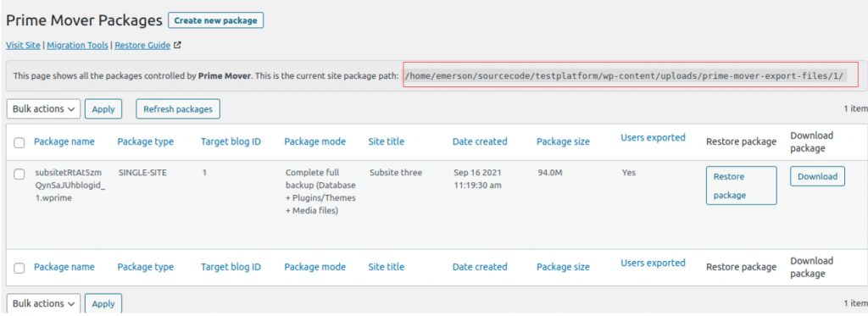868x316 pixels.
Task: Download the subsite wprime package
Action: [x=817, y=176]
